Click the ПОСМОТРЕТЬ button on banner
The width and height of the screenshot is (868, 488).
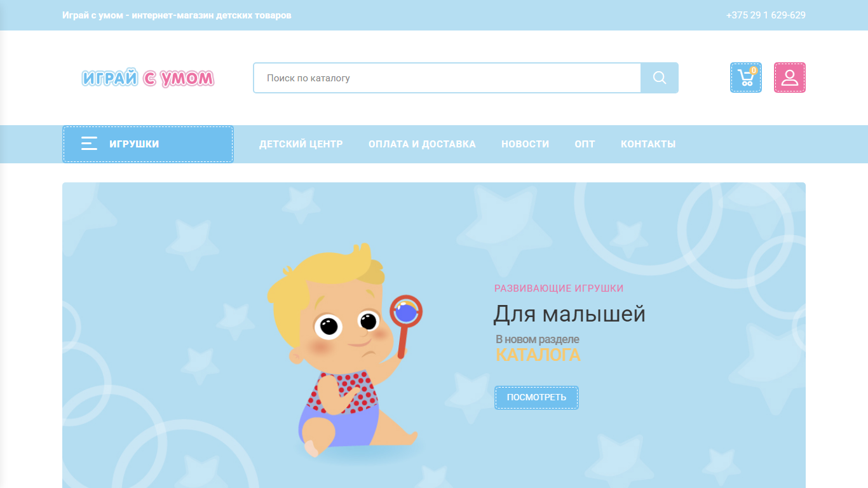(536, 398)
